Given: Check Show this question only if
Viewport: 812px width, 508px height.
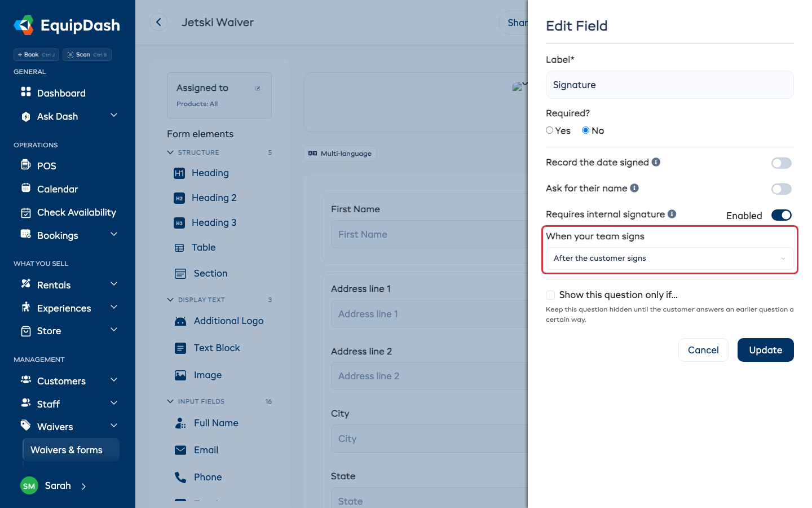Looking at the screenshot, I should coord(550,295).
